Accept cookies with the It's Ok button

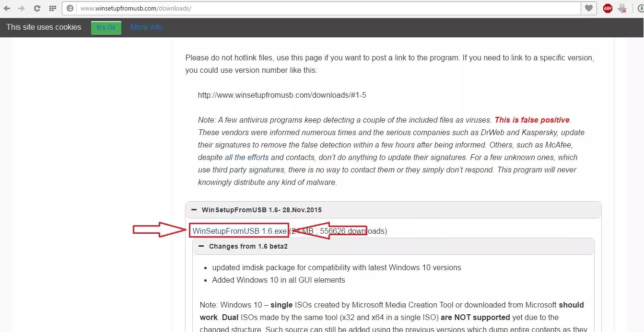click(106, 27)
